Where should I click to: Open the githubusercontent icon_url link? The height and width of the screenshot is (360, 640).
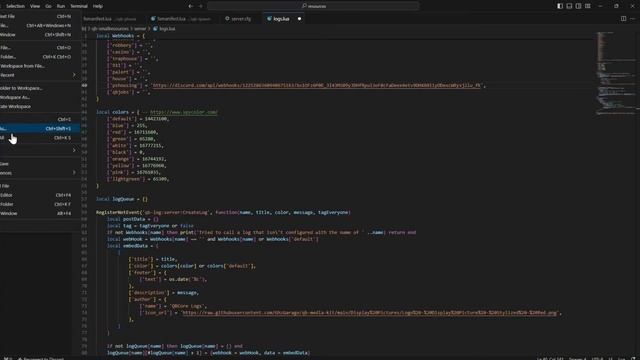coord(370,313)
